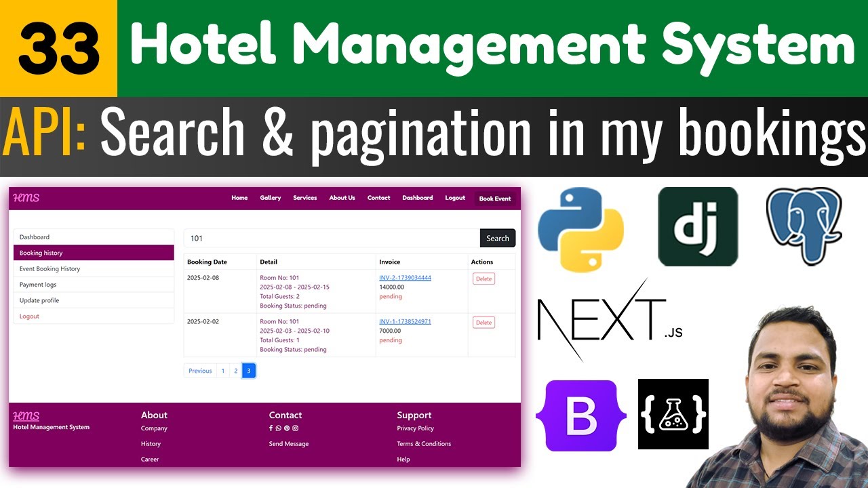Delete the 2025-02-08 booking
The width and height of the screenshot is (868, 488).
pos(484,279)
